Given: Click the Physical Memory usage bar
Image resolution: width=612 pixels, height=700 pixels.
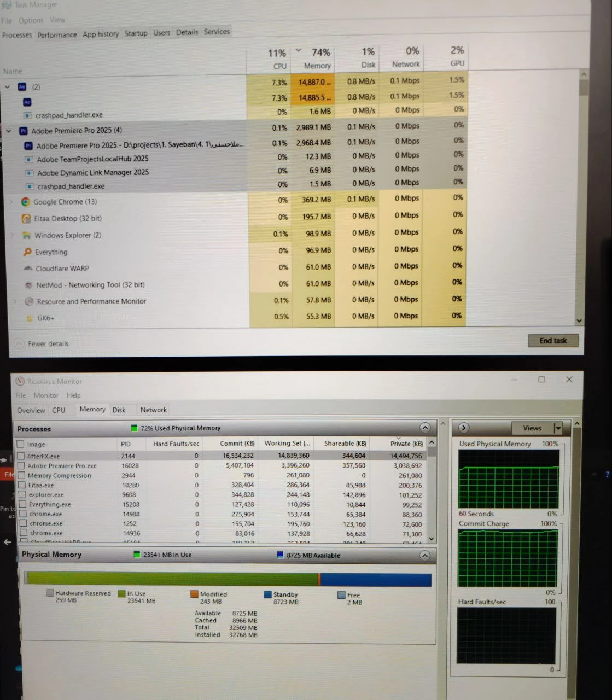Looking at the screenshot, I should coord(228,579).
